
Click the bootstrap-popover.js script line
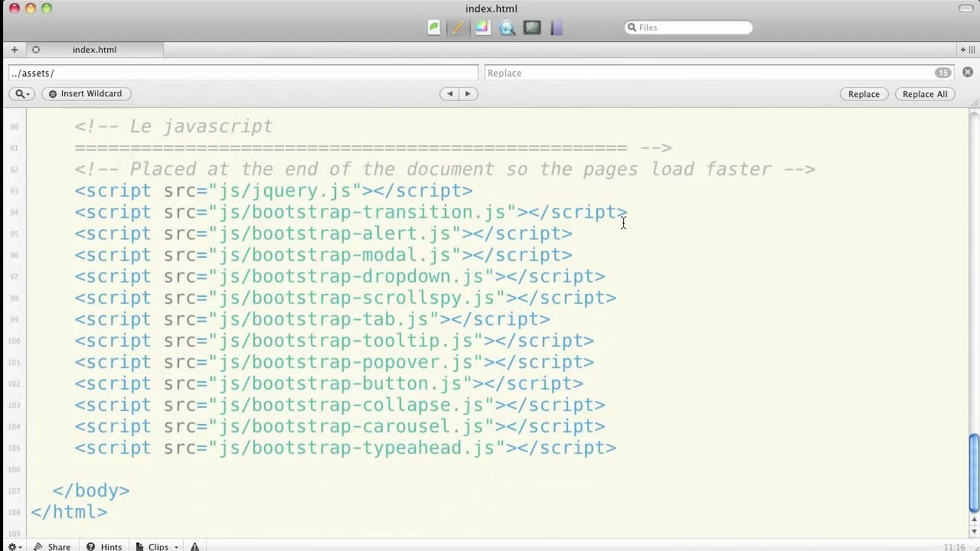(x=335, y=362)
